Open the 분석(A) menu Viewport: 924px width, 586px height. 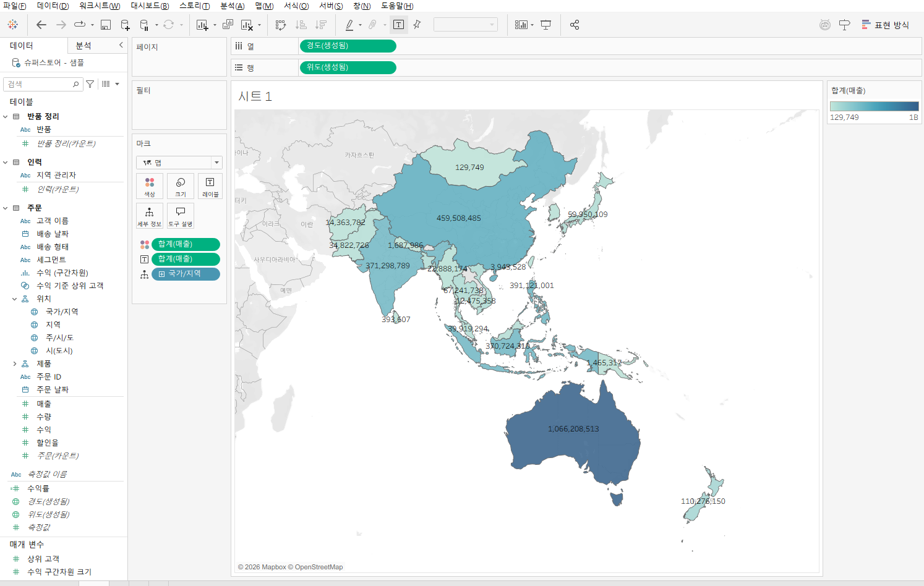point(233,6)
